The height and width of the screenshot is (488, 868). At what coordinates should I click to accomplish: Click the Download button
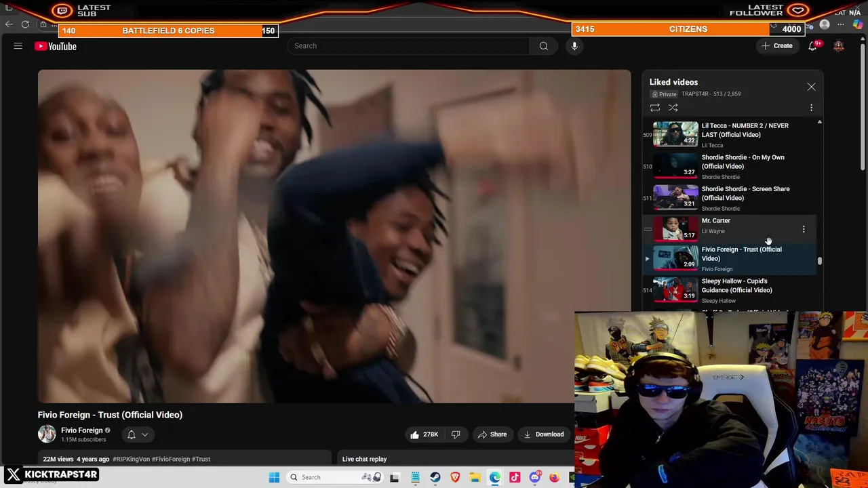tap(544, 434)
